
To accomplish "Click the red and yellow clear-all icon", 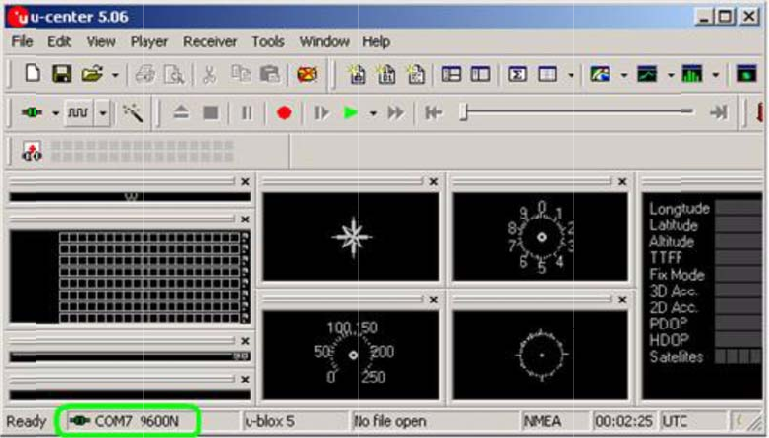I will (307, 75).
